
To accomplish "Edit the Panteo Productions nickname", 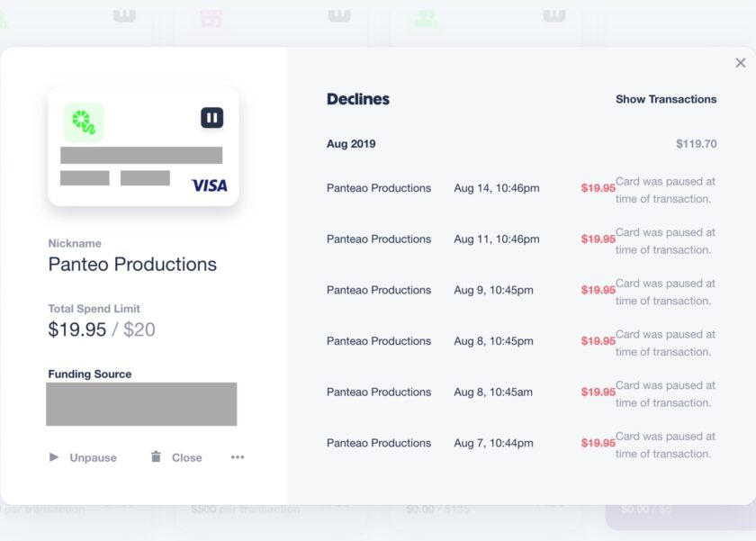I will (x=132, y=265).
